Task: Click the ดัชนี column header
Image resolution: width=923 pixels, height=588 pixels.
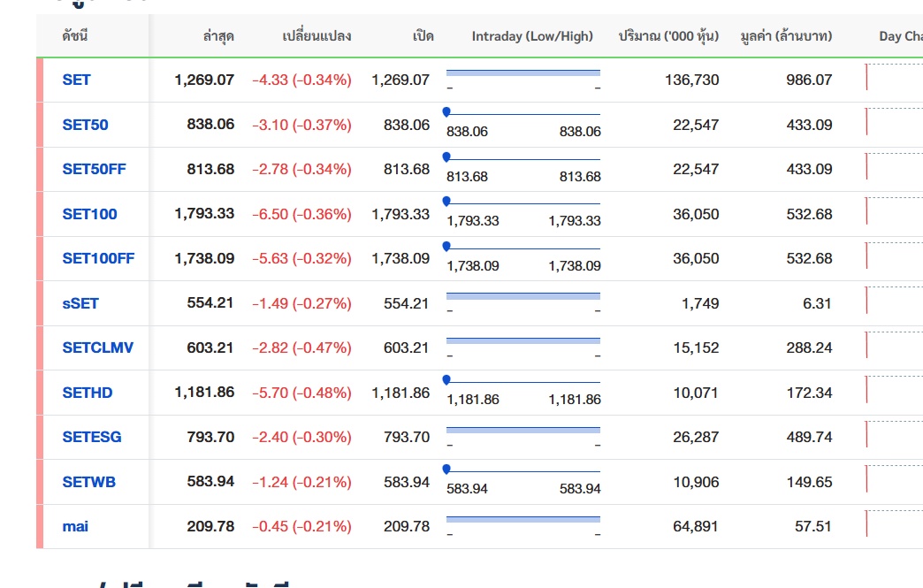Action: (75, 36)
